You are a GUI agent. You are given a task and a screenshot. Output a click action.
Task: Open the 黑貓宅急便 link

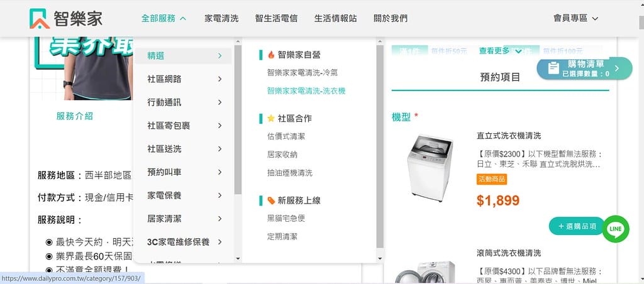286,218
